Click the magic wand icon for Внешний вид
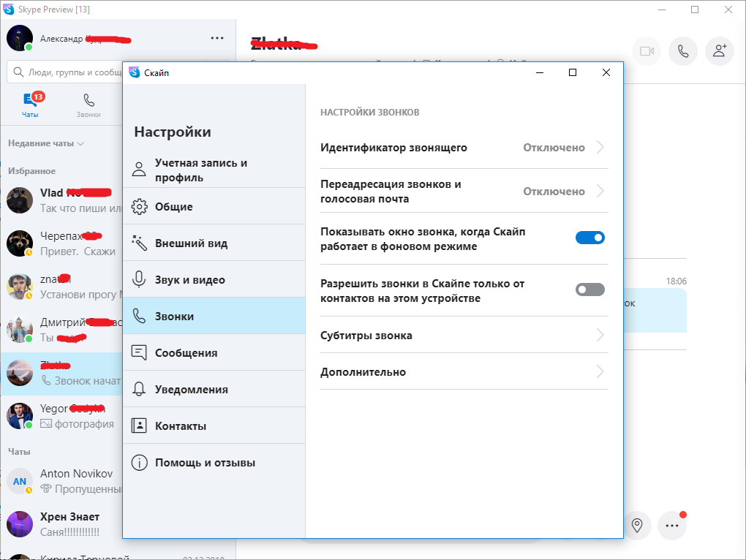The width and height of the screenshot is (746, 560). tap(139, 243)
